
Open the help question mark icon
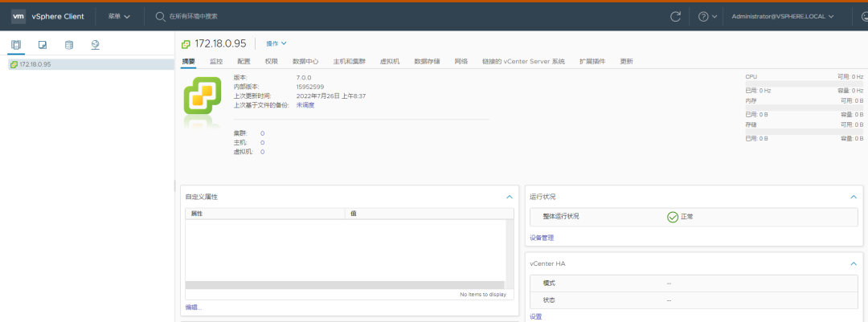pyautogui.click(x=703, y=17)
